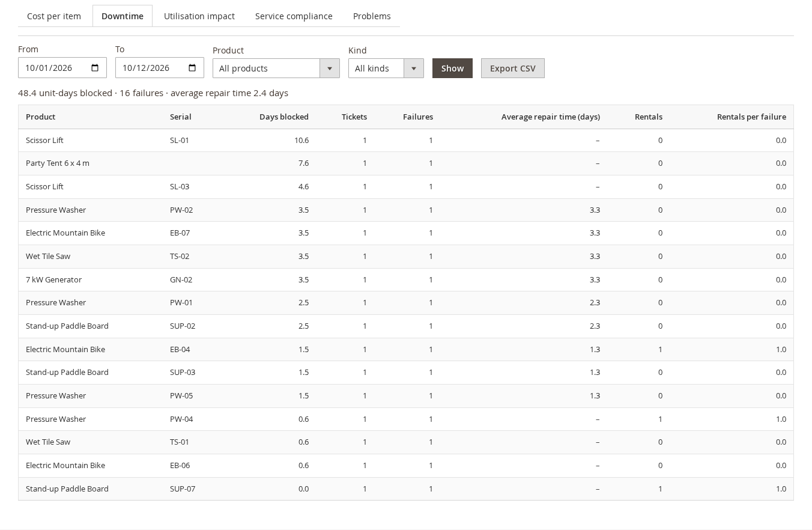Screen dimensions: 812x530
Task: Open the Problems tab
Action: (x=372, y=16)
